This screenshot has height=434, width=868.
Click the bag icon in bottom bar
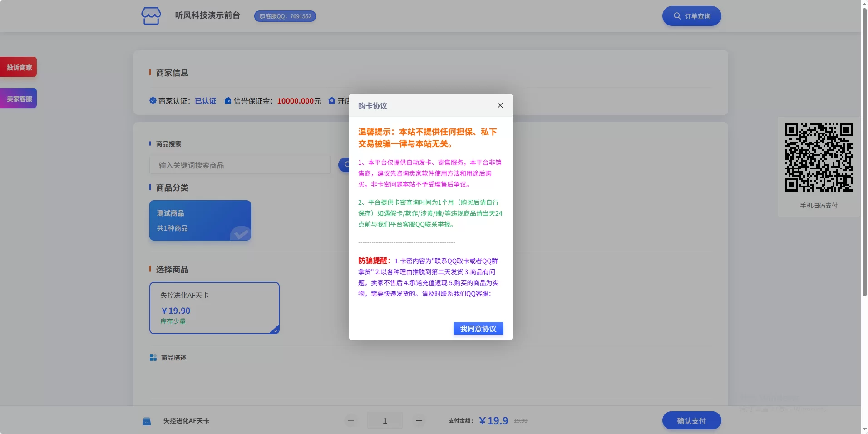(147, 421)
